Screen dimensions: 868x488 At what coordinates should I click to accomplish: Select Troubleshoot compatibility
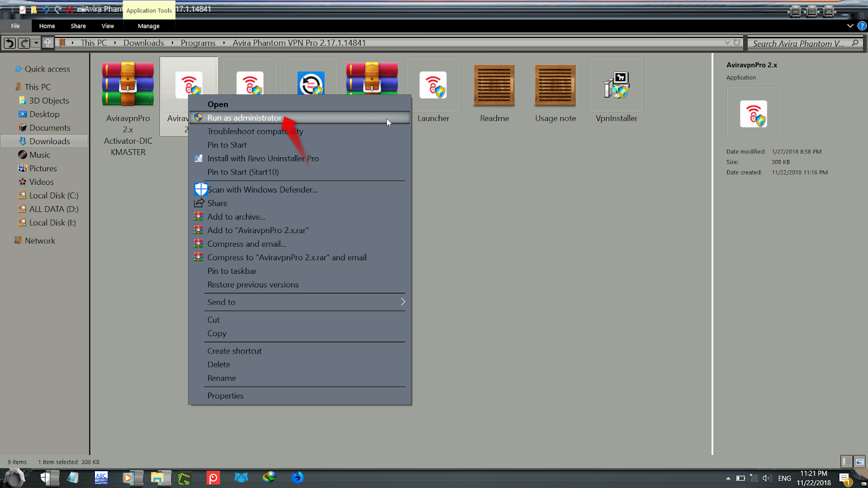point(299,131)
